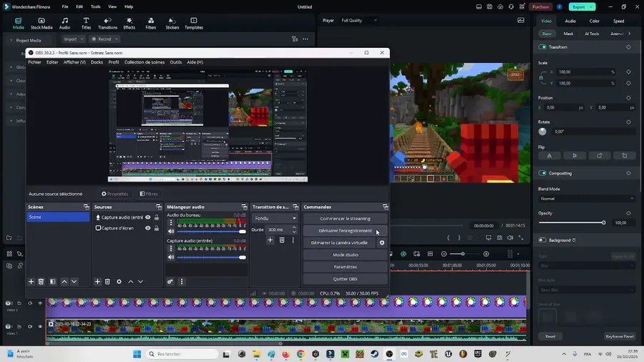Remove transition with trash icon in OBS
The height and width of the screenshot is (362, 644).
coord(282,240)
